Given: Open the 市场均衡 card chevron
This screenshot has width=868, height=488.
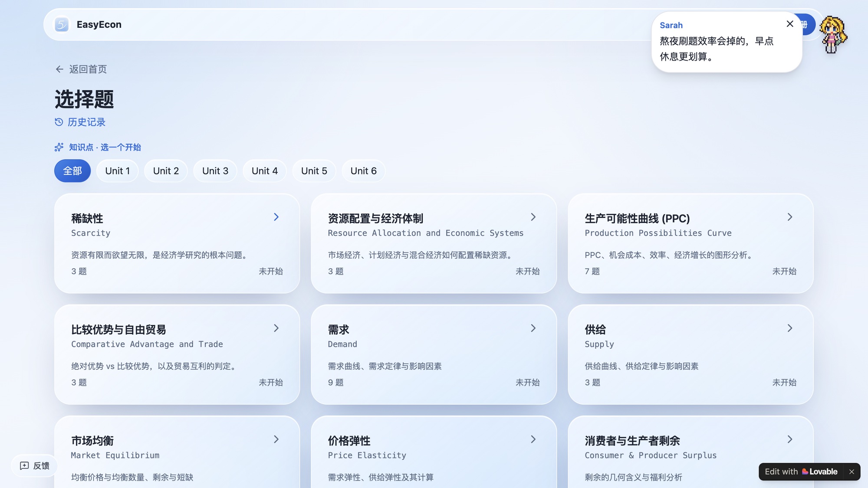Looking at the screenshot, I should [276, 439].
